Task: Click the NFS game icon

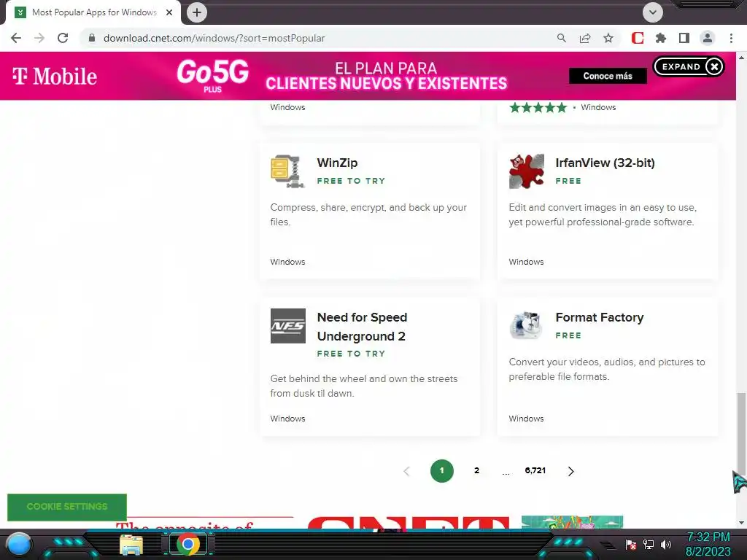Action: [287, 326]
